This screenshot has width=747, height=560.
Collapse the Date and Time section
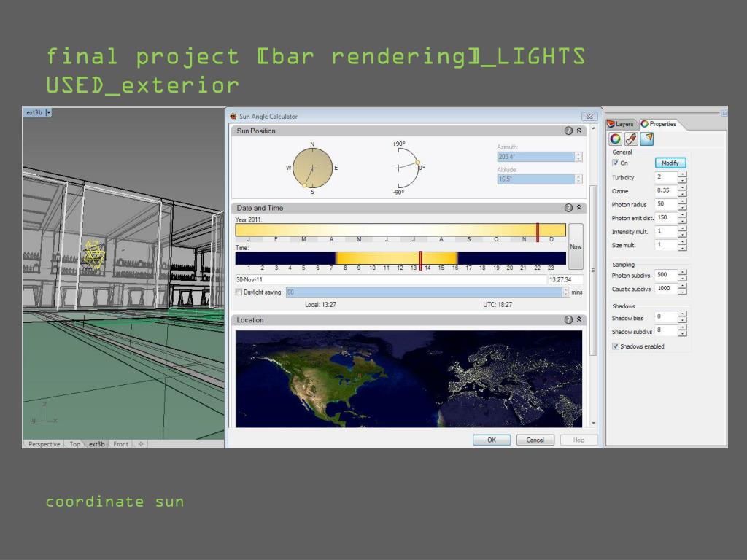(x=579, y=208)
